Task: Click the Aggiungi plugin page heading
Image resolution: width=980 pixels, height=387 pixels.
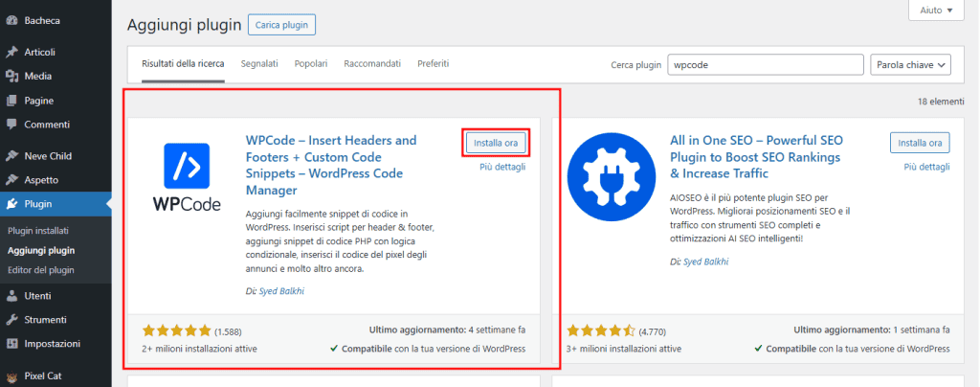Action: [184, 25]
